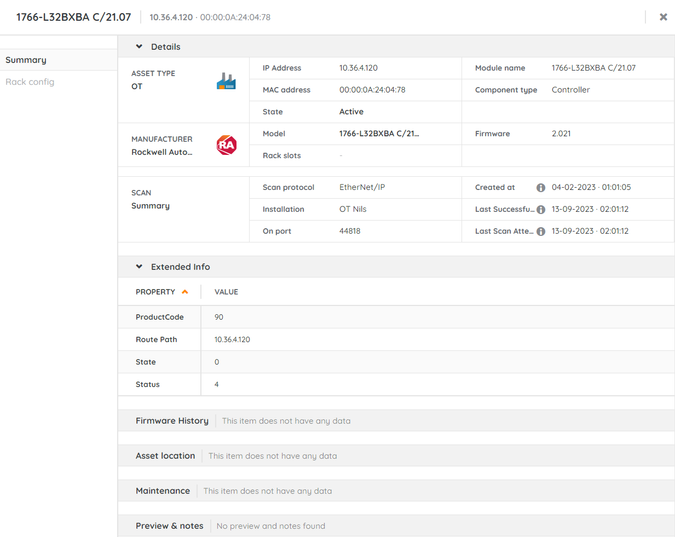The height and width of the screenshot is (537, 675).
Task: Switch to the Rack config tab
Action: 30,82
